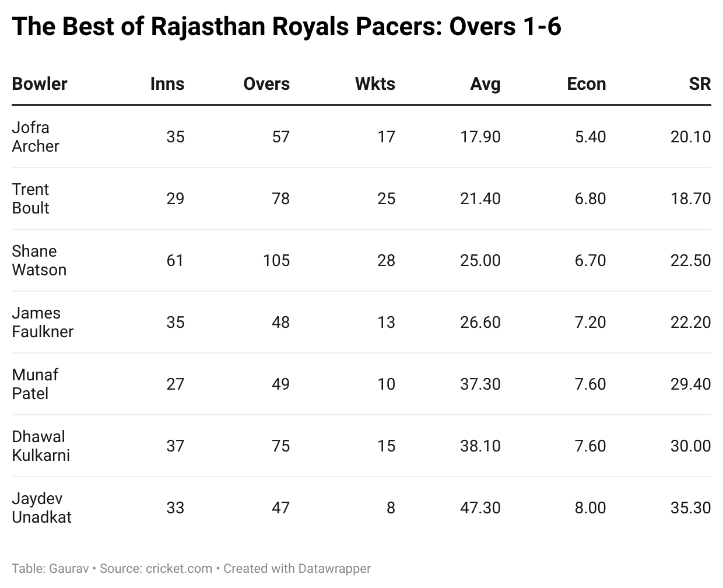
Task: Click Trent Boult in the table
Action: (31, 198)
